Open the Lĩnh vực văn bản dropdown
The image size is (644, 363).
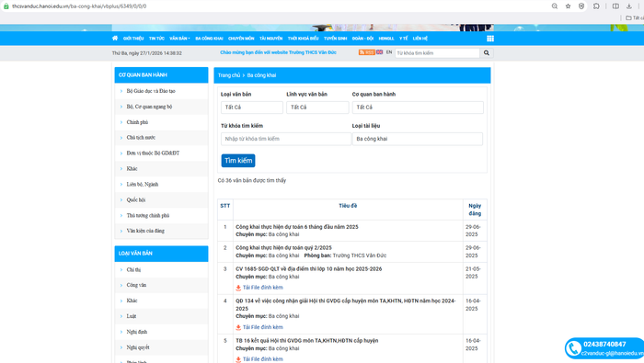tap(317, 107)
